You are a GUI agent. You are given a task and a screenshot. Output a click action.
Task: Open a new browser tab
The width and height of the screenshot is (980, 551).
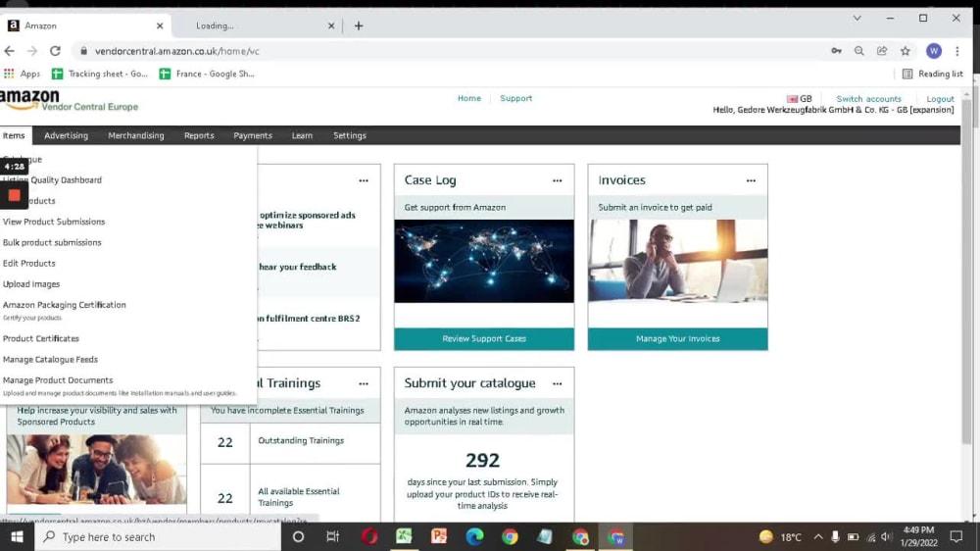pos(359,25)
